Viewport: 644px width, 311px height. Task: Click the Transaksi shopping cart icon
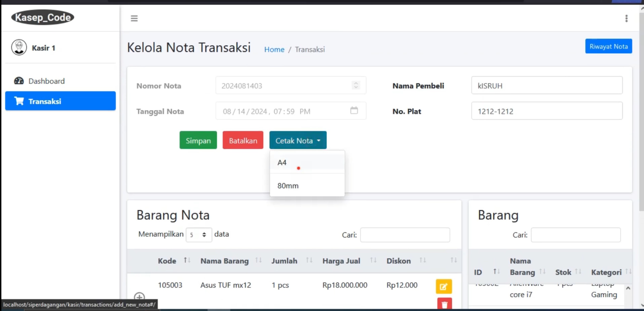click(x=19, y=101)
